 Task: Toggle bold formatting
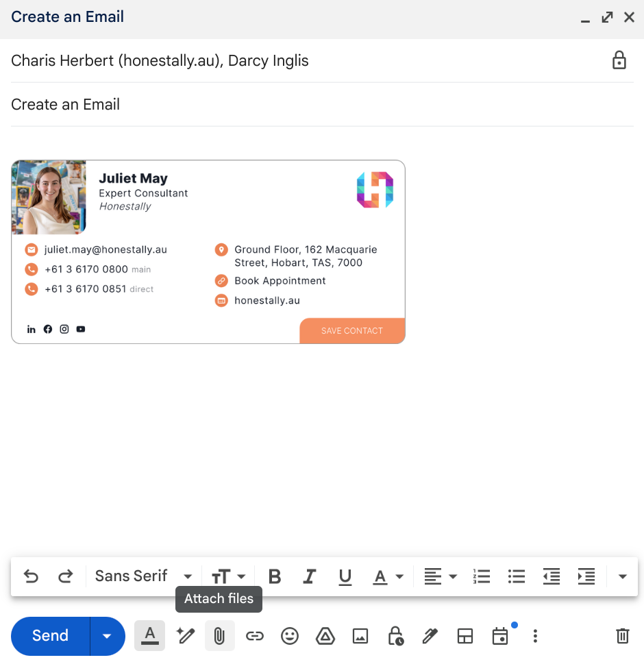[x=275, y=576]
